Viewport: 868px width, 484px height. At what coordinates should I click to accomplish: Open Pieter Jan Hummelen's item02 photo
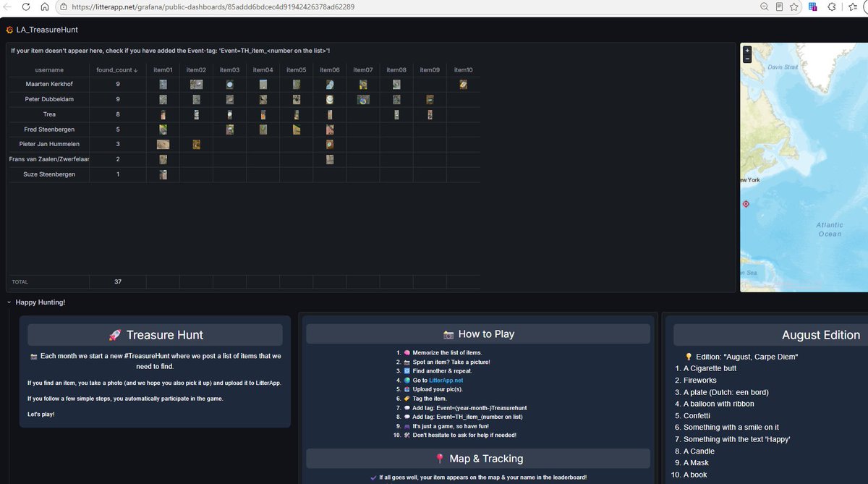[196, 144]
